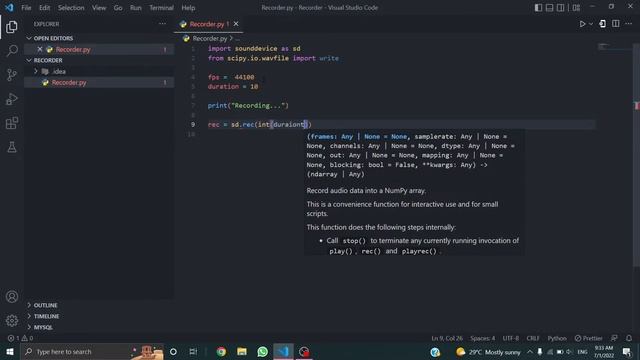Open the File menu
The image size is (640, 360).
26,8
